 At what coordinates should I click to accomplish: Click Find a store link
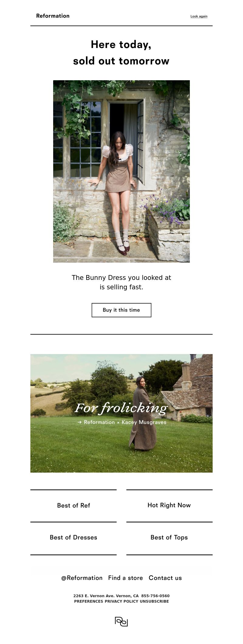pos(125,578)
